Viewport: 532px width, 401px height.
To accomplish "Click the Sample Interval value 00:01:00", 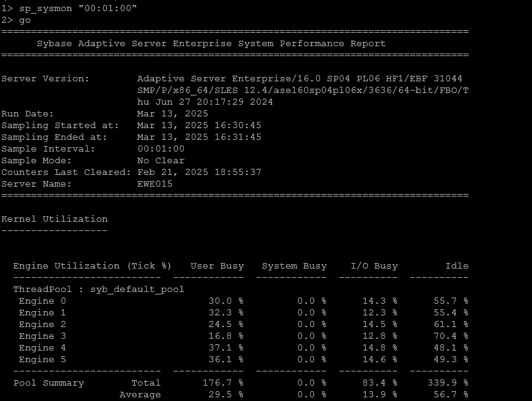I will pos(160,149).
